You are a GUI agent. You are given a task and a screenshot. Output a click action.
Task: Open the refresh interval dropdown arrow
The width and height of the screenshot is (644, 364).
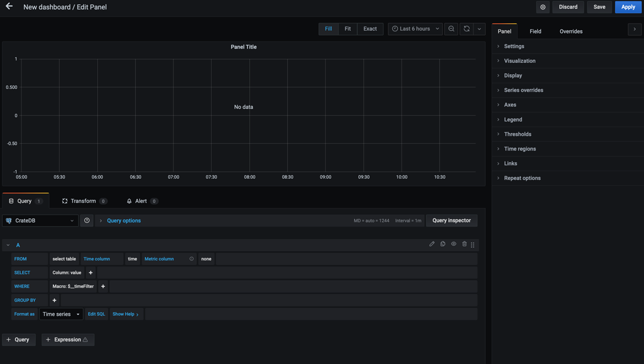(x=479, y=29)
